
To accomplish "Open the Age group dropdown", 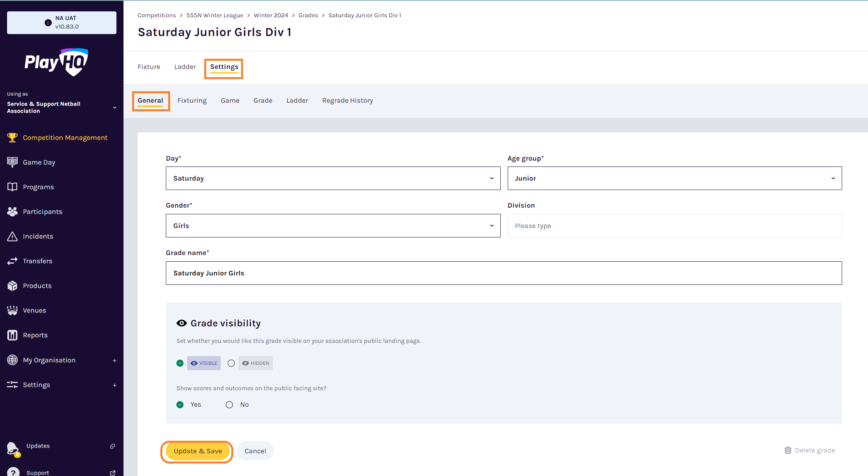I will [674, 178].
